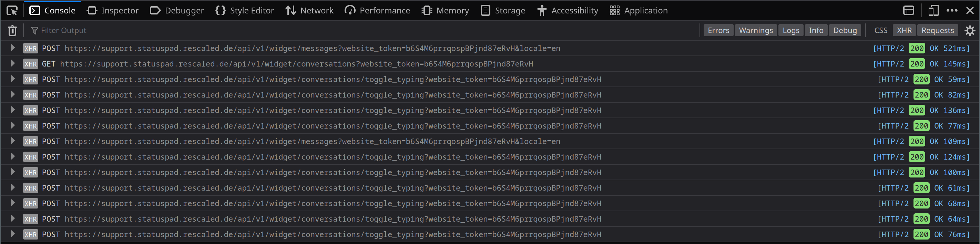The width and height of the screenshot is (980, 244).
Task: Expand the first POST messages request
Action: coord(12,48)
